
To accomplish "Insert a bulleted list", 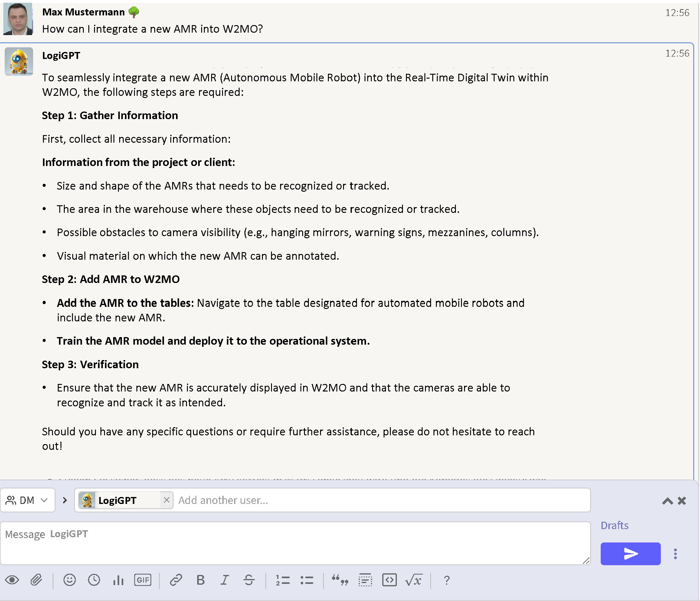I will coord(307,580).
